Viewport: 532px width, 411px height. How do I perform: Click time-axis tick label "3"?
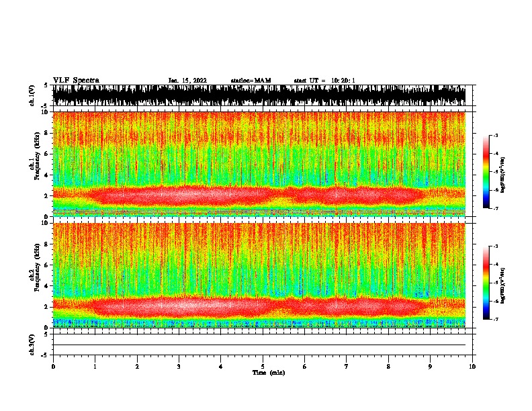click(x=179, y=367)
